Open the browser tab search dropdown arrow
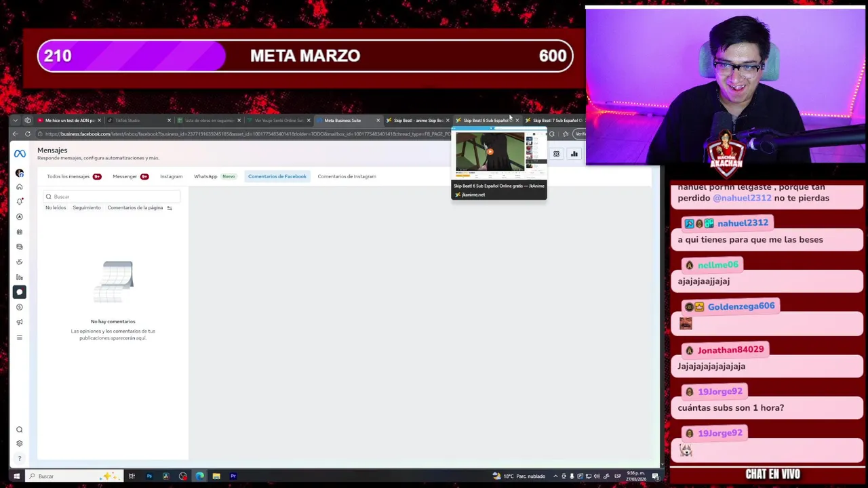Viewport: 868px width, 488px height. coord(15,120)
